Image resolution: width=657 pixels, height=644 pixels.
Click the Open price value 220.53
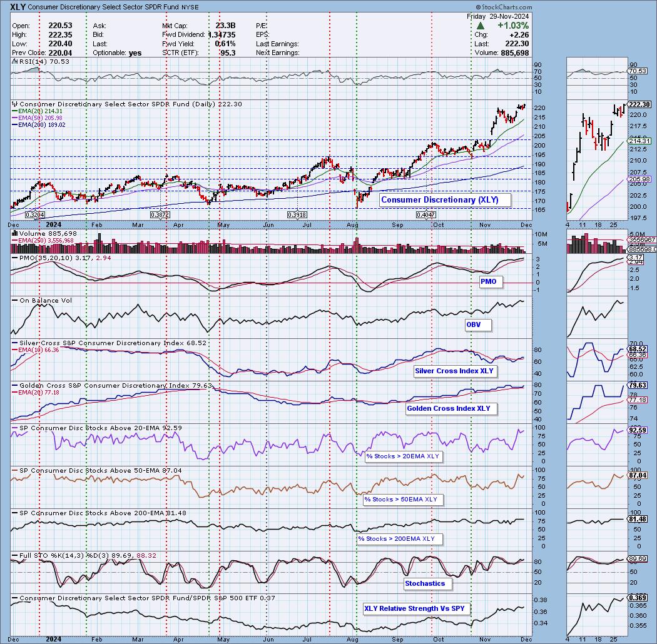tap(60, 26)
